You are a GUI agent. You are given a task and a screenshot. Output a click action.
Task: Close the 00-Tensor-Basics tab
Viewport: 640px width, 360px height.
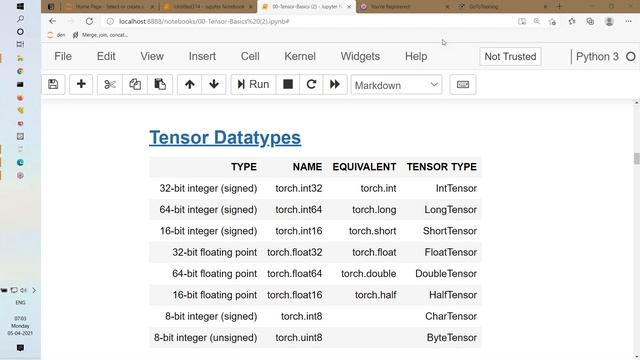click(349, 7)
